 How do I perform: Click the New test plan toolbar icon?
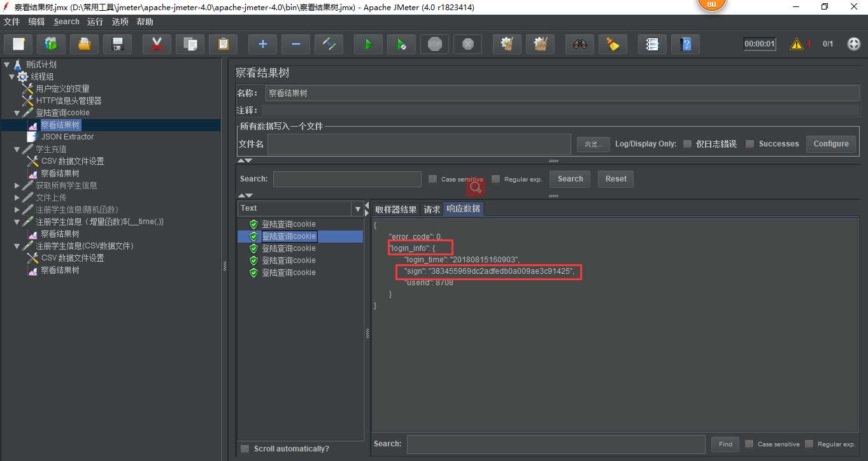(x=18, y=44)
